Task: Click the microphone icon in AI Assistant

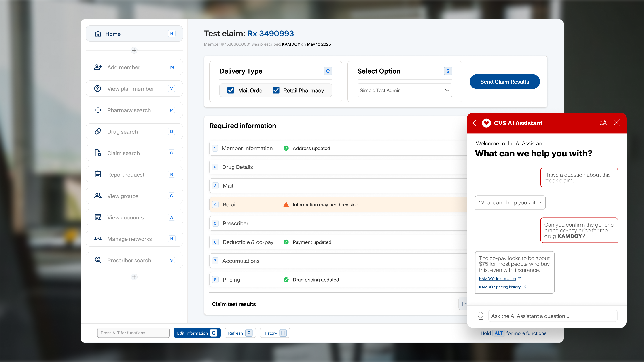Action: click(x=481, y=316)
